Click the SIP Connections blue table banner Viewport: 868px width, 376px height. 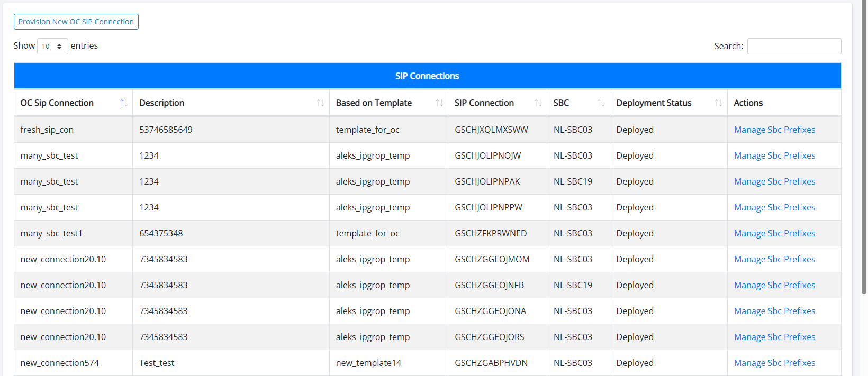point(427,76)
